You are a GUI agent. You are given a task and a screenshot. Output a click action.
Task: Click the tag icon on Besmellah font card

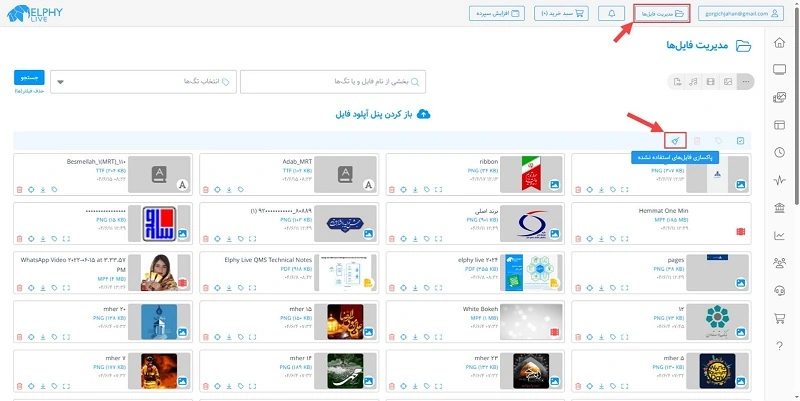[x=55, y=188]
